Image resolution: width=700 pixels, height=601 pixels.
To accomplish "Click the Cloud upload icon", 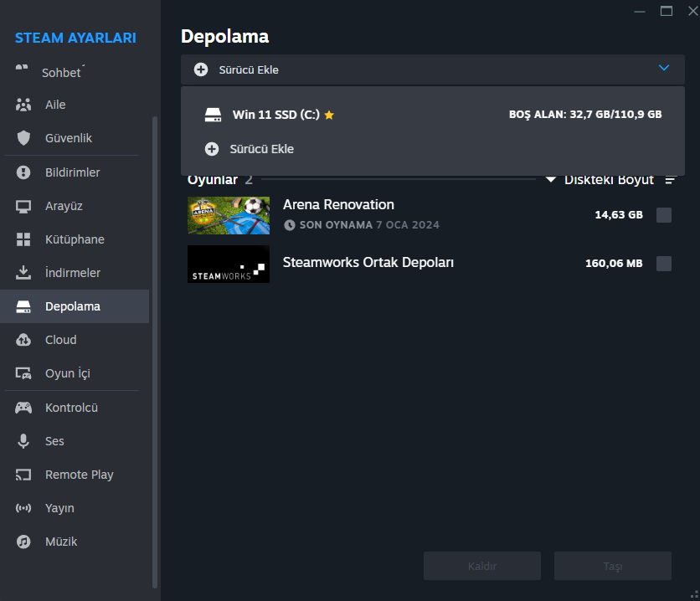I will point(23,340).
